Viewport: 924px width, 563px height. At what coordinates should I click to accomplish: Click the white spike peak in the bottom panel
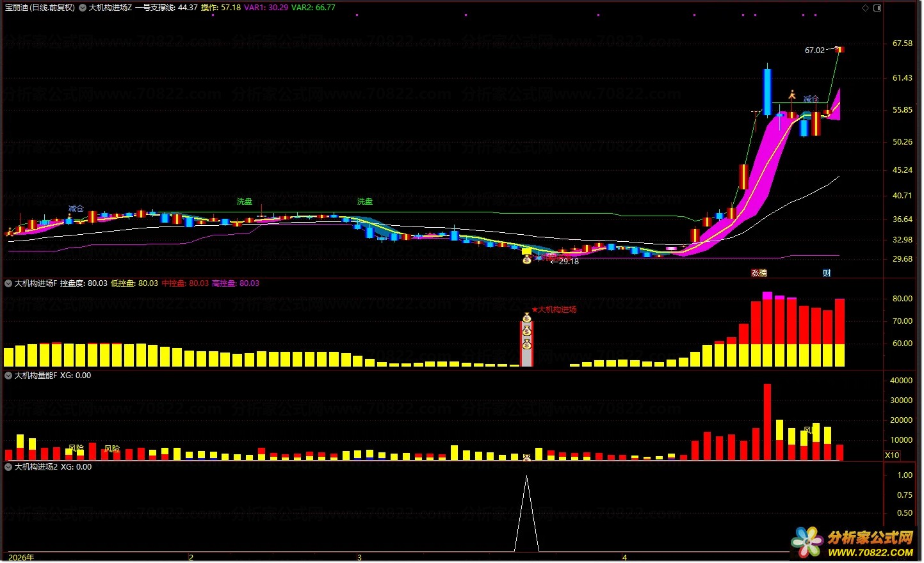click(x=526, y=477)
